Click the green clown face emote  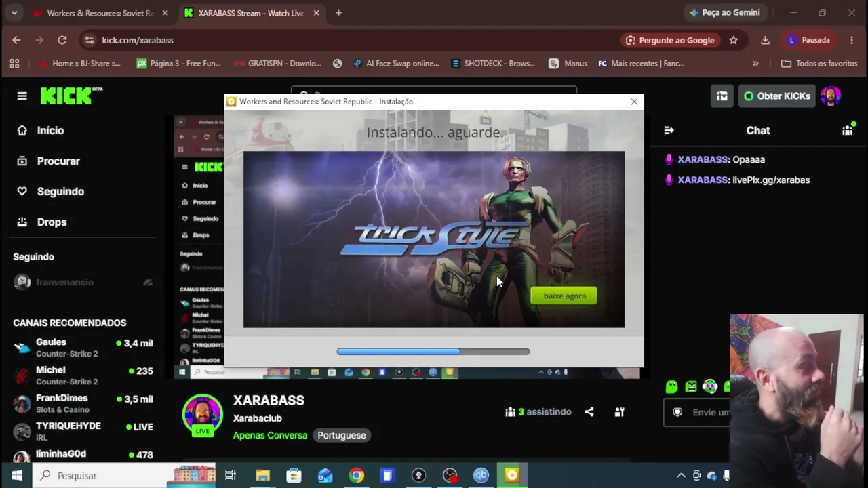pos(710,386)
